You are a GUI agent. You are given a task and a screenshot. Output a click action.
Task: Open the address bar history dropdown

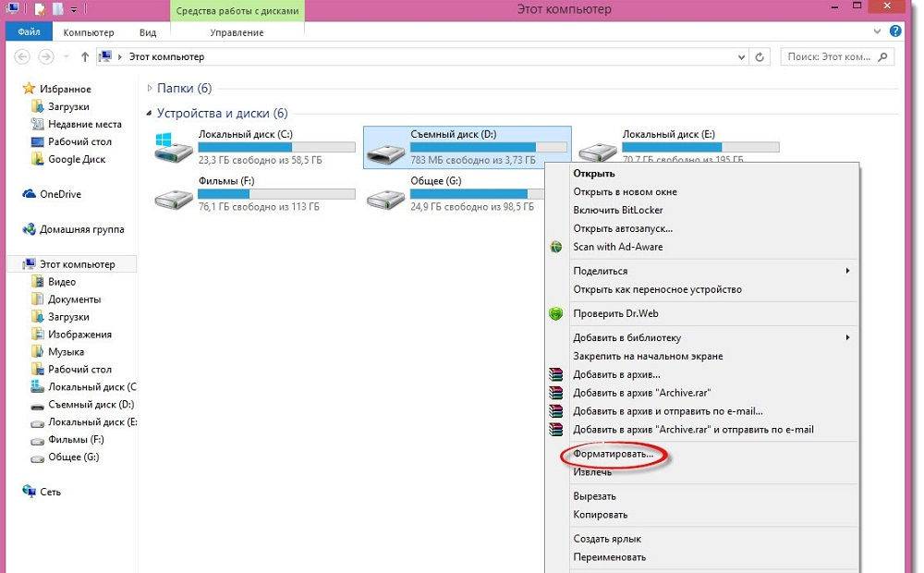coord(740,57)
